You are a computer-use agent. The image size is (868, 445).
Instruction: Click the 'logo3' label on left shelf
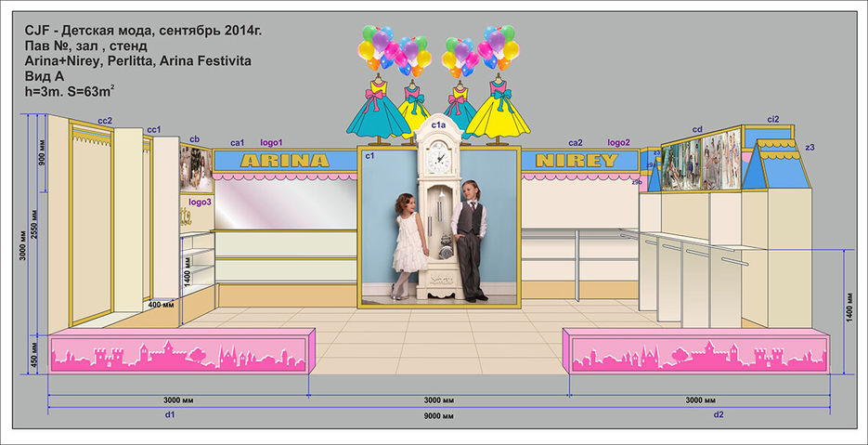pyautogui.click(x=200, y=201)
